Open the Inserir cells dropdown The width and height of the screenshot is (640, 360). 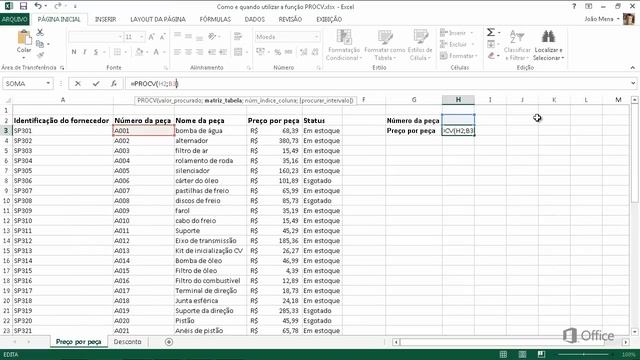click(x=457, y=33)
